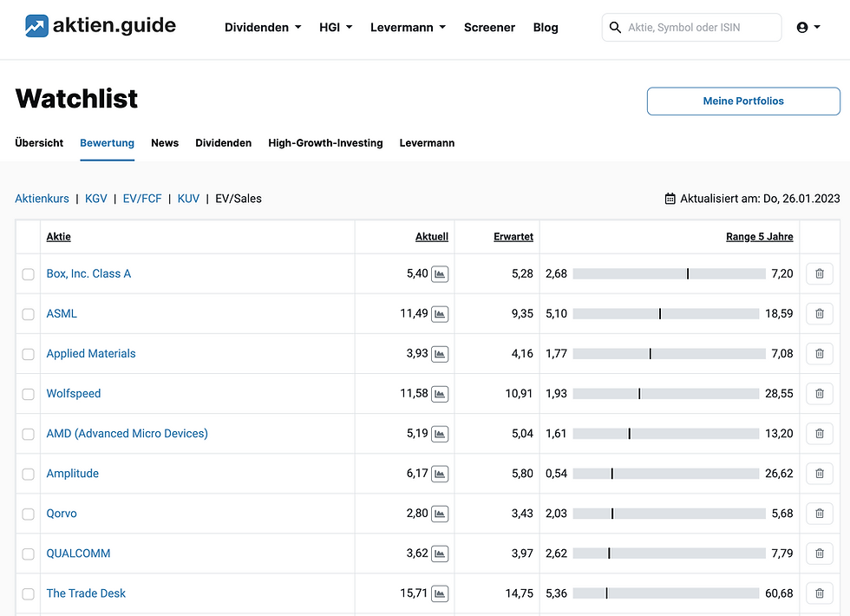
Task: Open the Screener page
Action: click(489, 27)
